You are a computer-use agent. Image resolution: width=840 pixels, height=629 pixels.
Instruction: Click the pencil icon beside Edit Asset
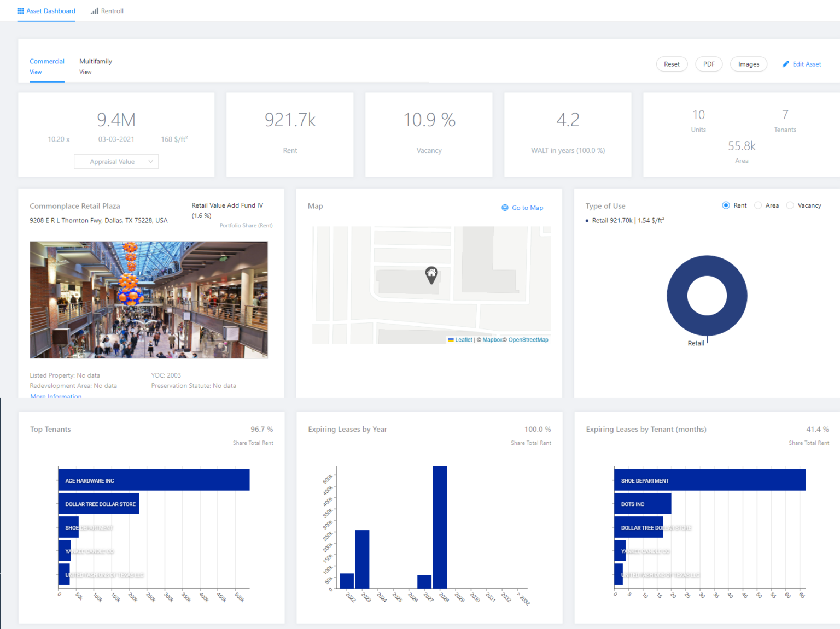(786, 64)
